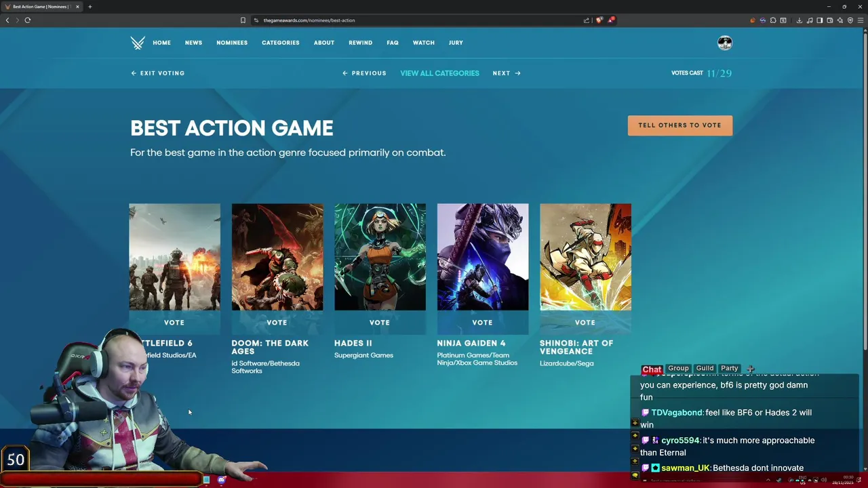Viewport: 868px width, 488px height.
Task: Click username TDVagabond in chat
Action: (x=677, y=413)
